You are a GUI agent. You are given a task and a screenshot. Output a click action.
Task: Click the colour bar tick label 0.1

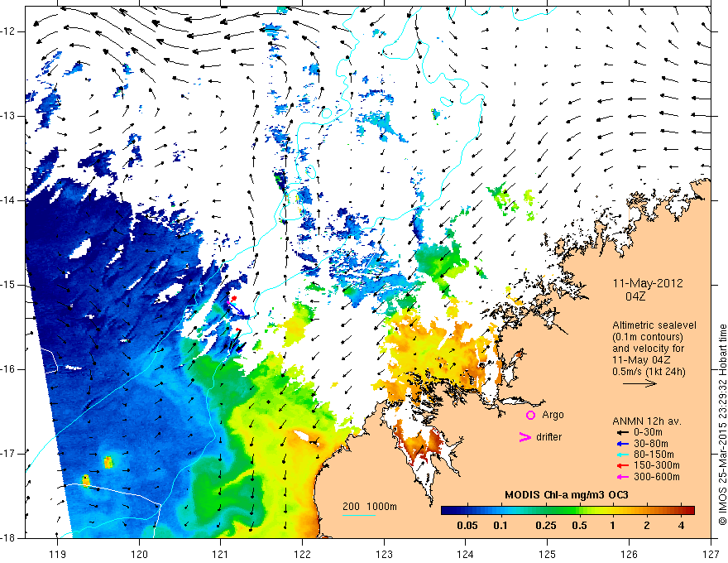pos(500,526)
